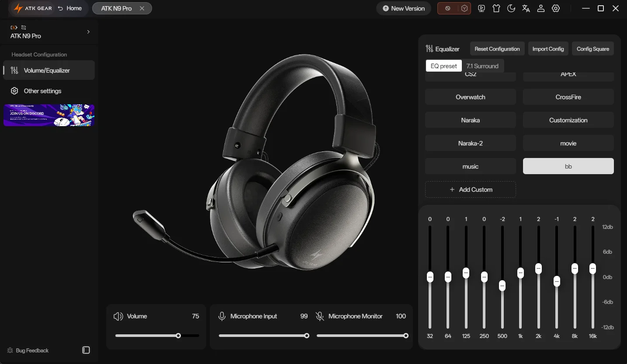Open the T-shirt skin icon
The image size is (627, 364).
(496, 8)
